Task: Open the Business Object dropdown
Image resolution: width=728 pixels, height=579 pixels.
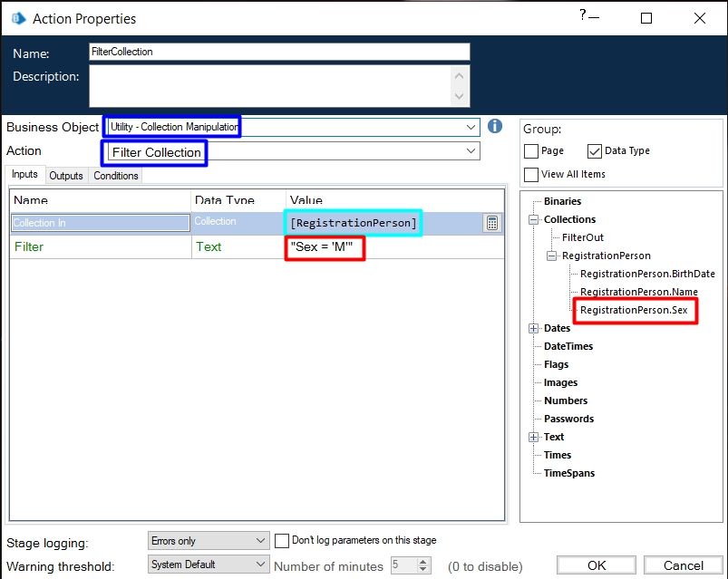Action: pyautogui.click(x=470, y=127)
